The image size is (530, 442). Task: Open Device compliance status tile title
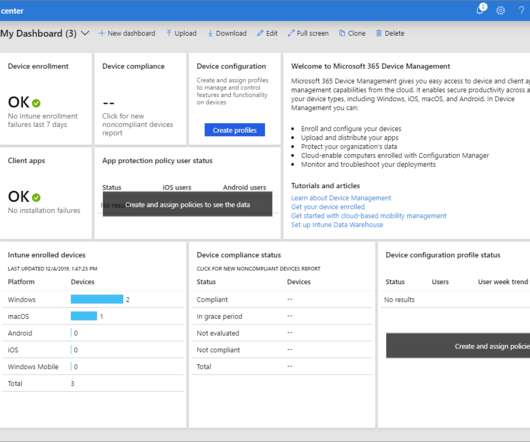tap(239, 255)
